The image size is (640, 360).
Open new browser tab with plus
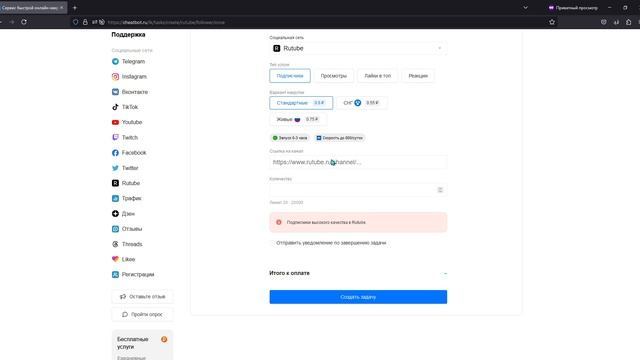coord(75,8)
